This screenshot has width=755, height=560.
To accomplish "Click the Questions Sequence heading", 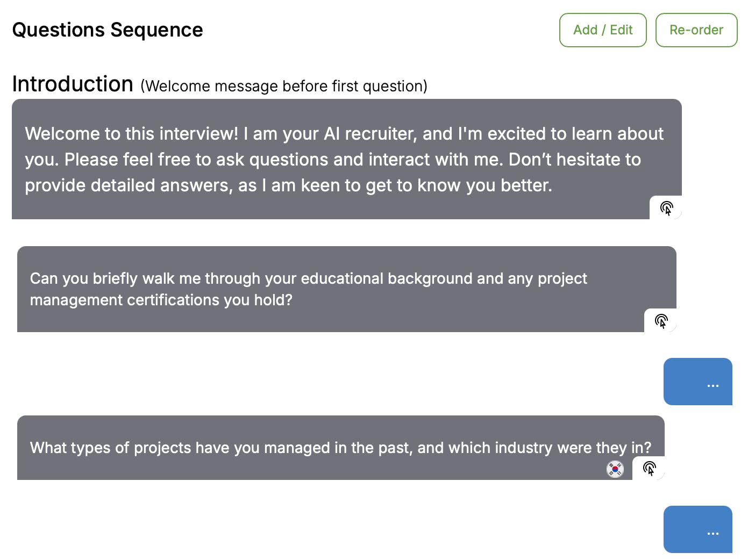I will pyautogui.click(x=108, y=30).
